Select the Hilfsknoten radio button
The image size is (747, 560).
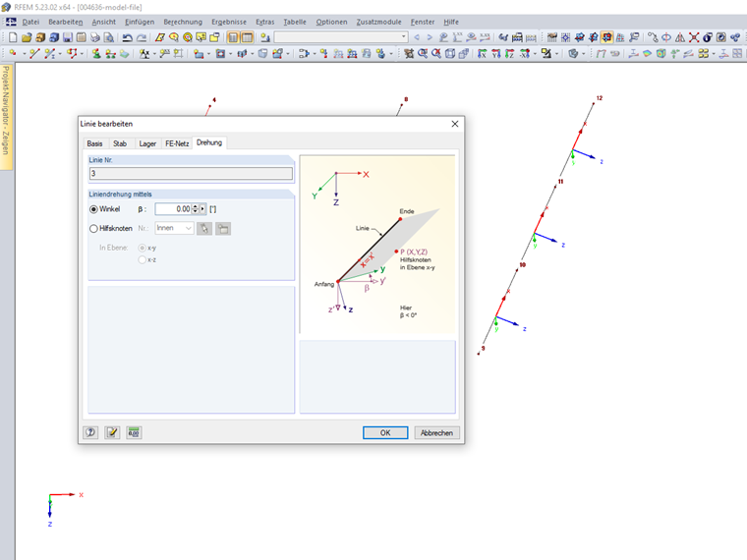pos(93,229)
